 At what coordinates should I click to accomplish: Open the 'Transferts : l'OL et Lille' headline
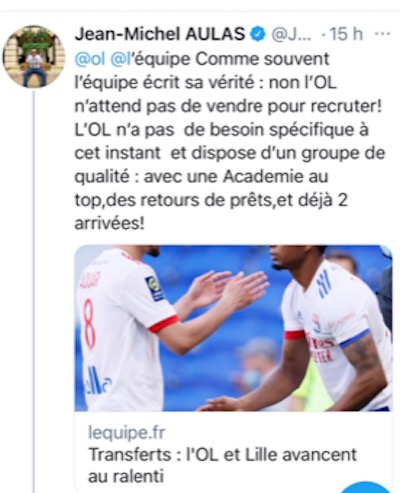coord(223,455)
